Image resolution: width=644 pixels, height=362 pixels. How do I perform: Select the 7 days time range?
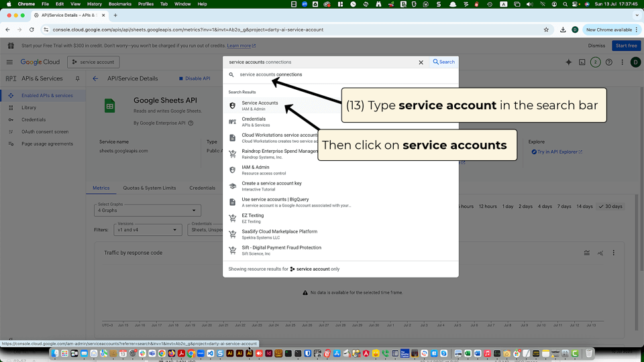coord(564,206)
